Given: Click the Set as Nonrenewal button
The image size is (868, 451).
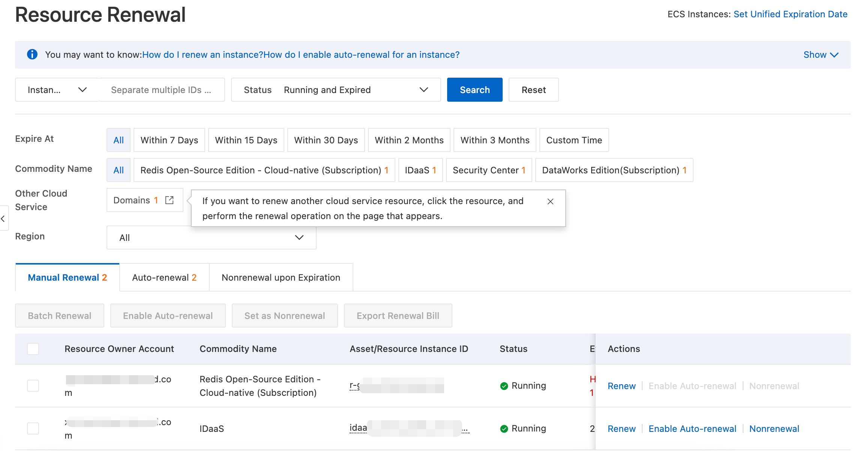Looking at the screenshot, I should pyautogui.click(x=285, y=316).
